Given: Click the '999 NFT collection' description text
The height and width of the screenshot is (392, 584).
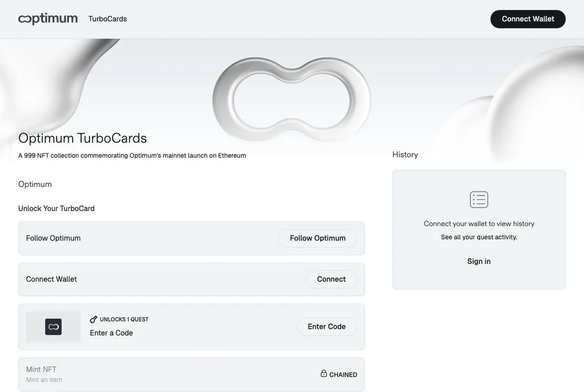Looking at the screenshot, I should (x=132, y=156).
